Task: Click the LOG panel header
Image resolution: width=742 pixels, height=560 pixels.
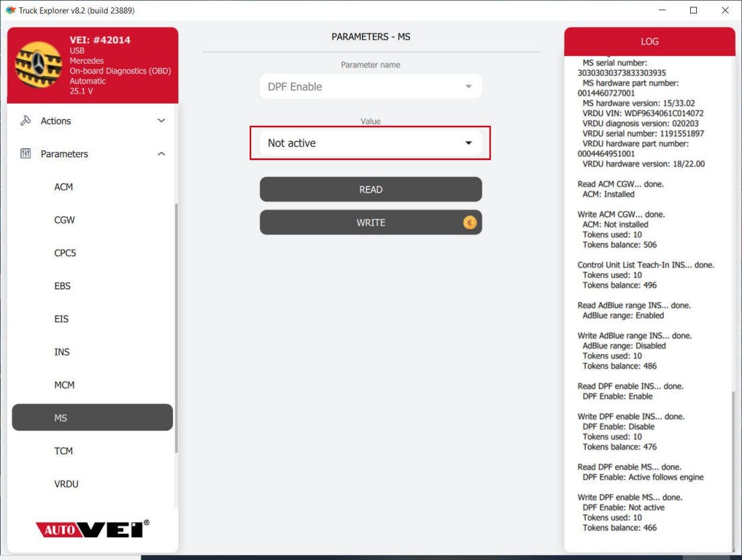Action: tap(649, 41)
